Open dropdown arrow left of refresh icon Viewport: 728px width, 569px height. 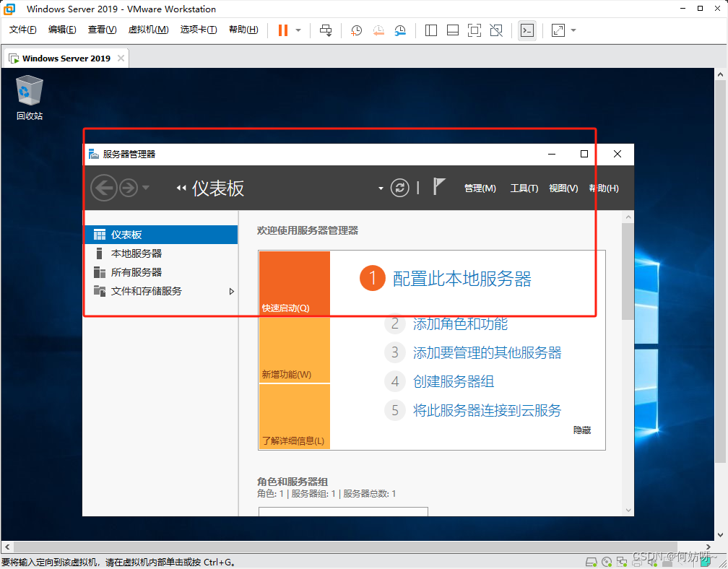coord(381,188)
